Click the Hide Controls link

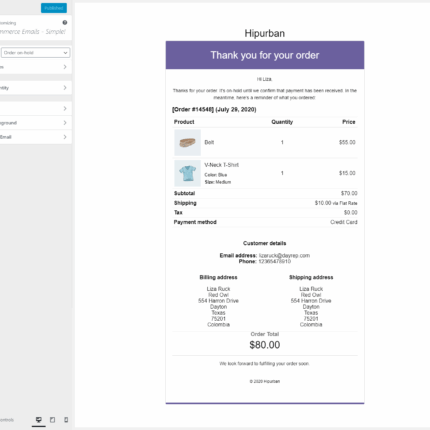tap(7, 420)
